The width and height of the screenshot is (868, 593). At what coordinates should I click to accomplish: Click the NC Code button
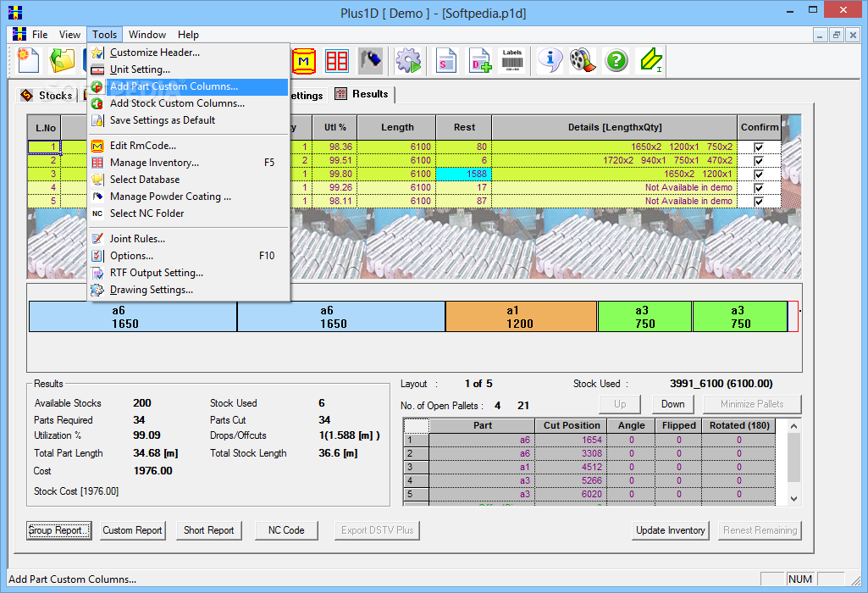click(286, 530)
